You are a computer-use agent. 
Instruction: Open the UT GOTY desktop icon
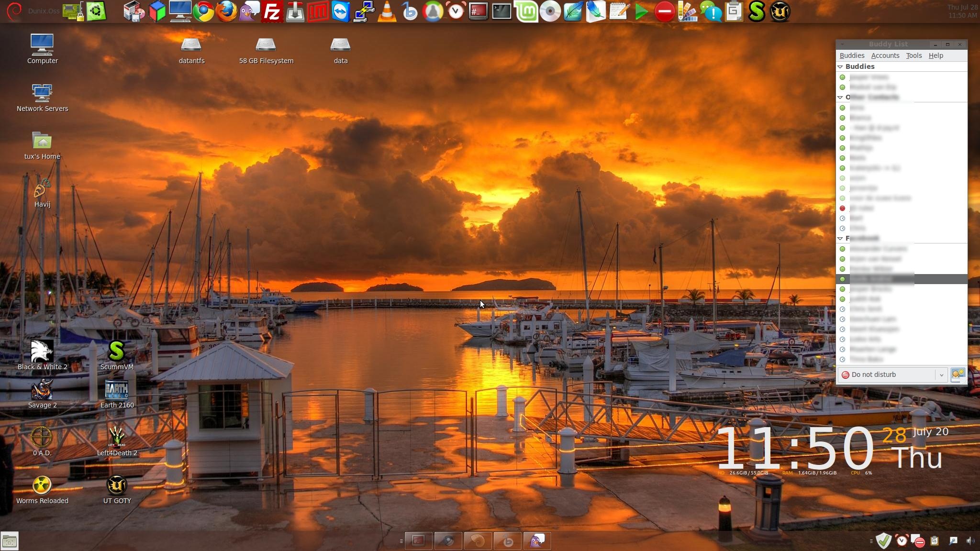click(116, 489)
